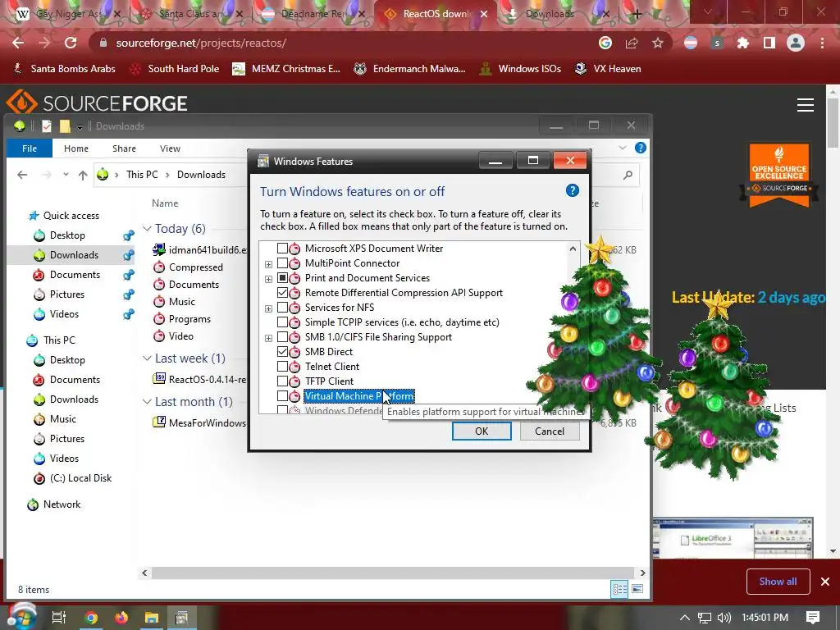Click the browser page vertical scrollbar
840x630 pixels.
833,123
